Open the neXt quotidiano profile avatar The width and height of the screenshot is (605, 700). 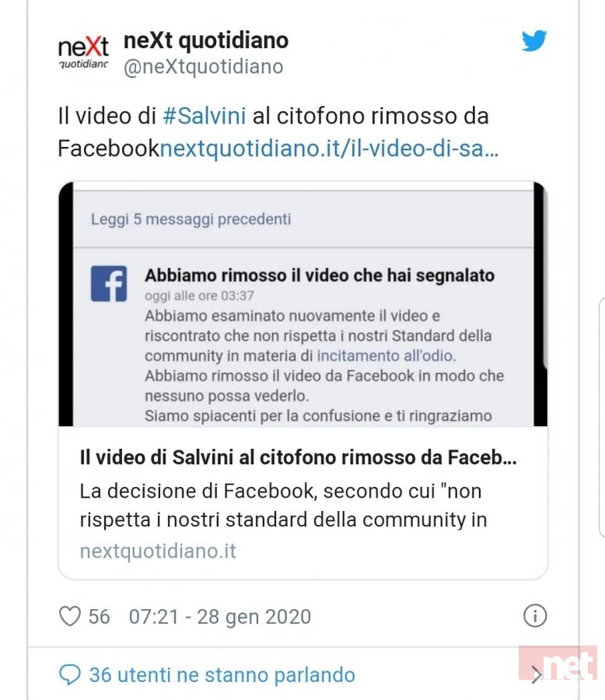[83, 52]
